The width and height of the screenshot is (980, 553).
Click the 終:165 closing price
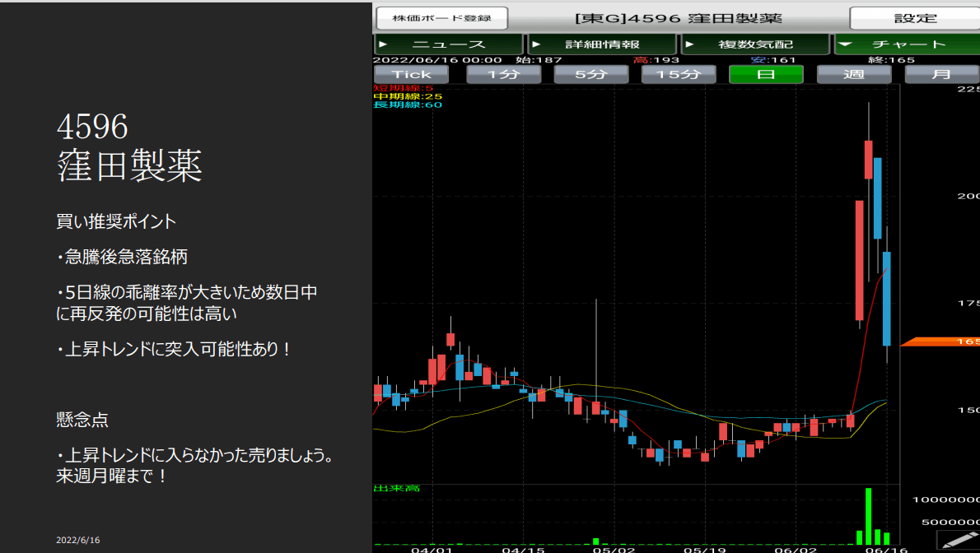(x=891, y=60)
